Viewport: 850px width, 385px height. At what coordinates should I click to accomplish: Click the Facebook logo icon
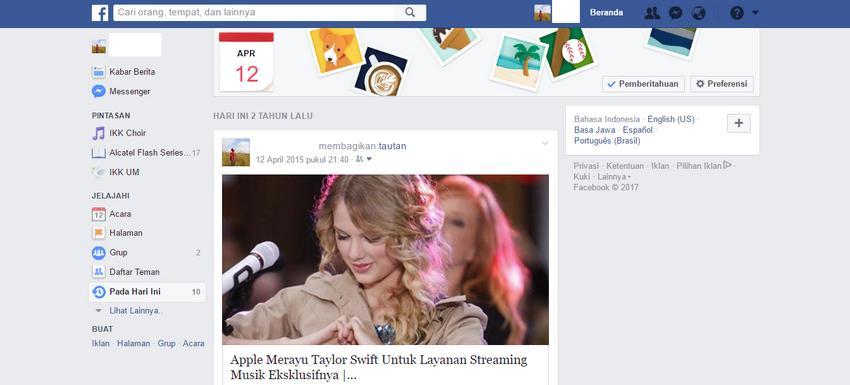(x=100, y=13)
